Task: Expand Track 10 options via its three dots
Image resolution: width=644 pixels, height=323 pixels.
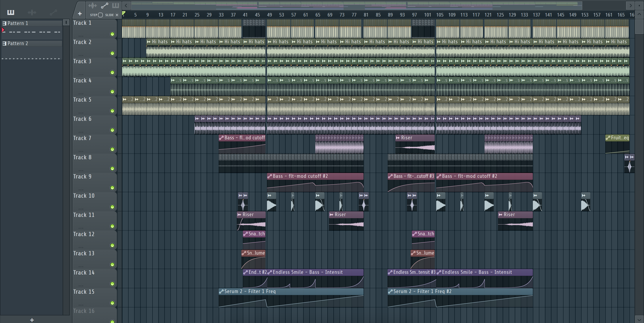Action: (x=81, y=209)
